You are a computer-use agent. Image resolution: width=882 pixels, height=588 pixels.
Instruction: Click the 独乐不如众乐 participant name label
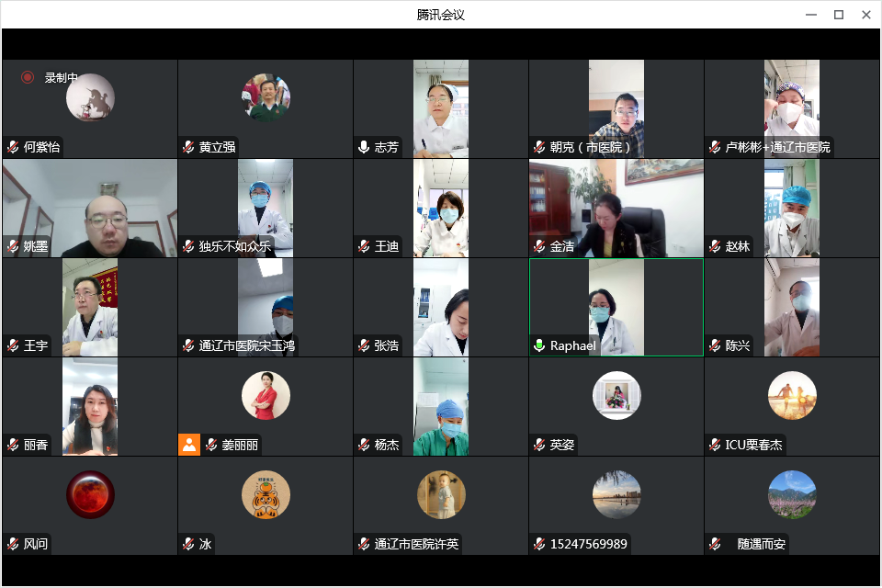(x=234, y=246)
